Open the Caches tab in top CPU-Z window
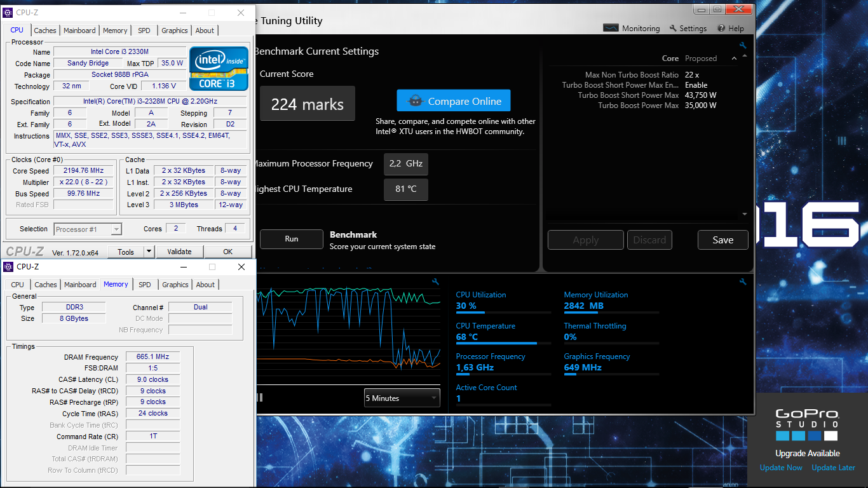 click(45, 30)
